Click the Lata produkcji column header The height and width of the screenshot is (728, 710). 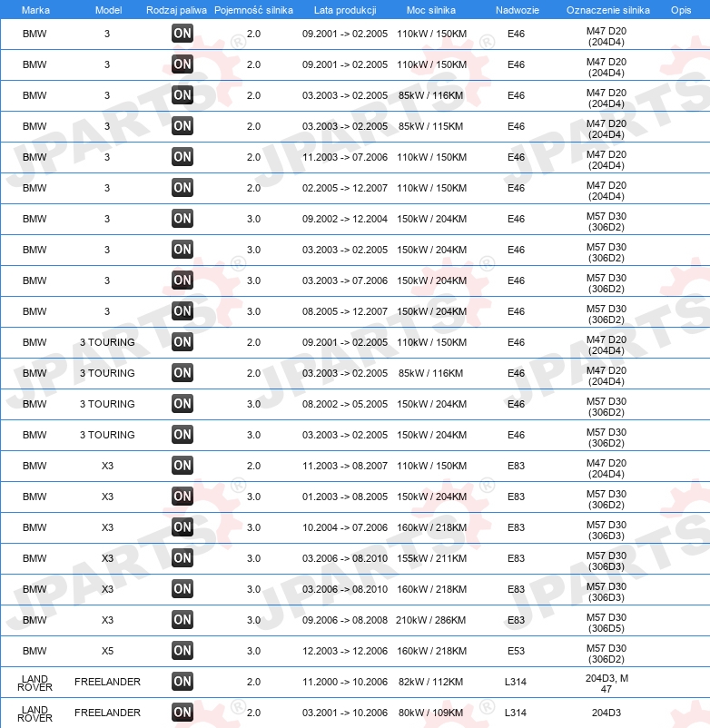(345, 10)
